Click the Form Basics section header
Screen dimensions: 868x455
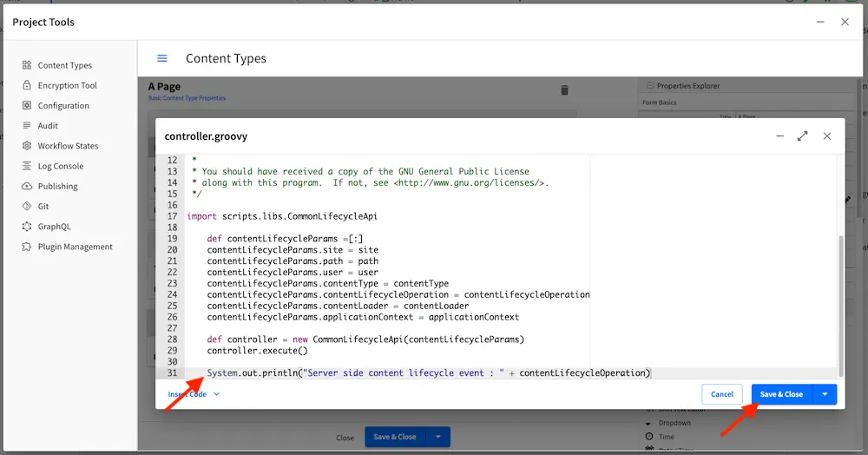pyautogui.click(x=660, y=102)
